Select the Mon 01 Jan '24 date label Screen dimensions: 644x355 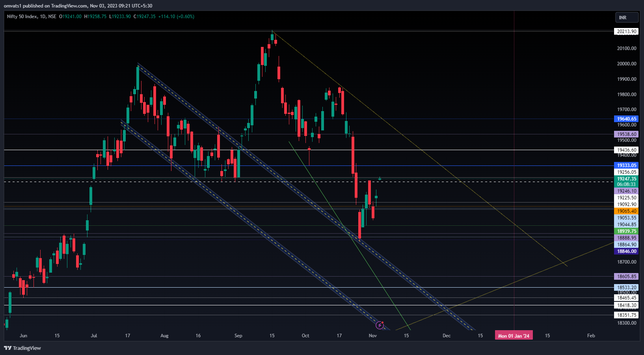click(514, 336)
